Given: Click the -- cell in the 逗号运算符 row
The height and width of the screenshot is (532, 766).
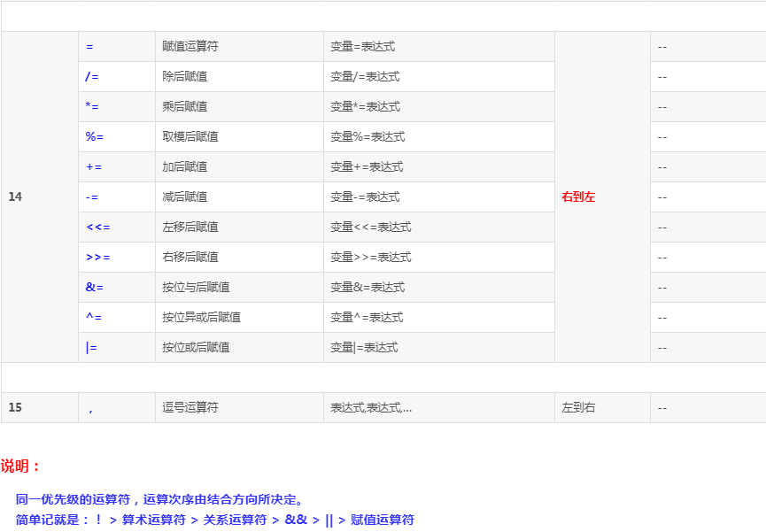Looking at the screenshot, I should 708,408.
